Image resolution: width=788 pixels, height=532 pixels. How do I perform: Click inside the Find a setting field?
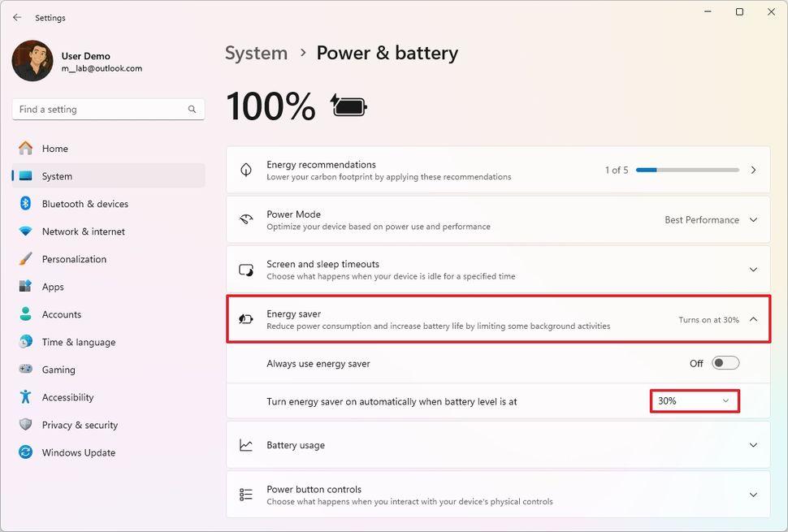point(97,109)
